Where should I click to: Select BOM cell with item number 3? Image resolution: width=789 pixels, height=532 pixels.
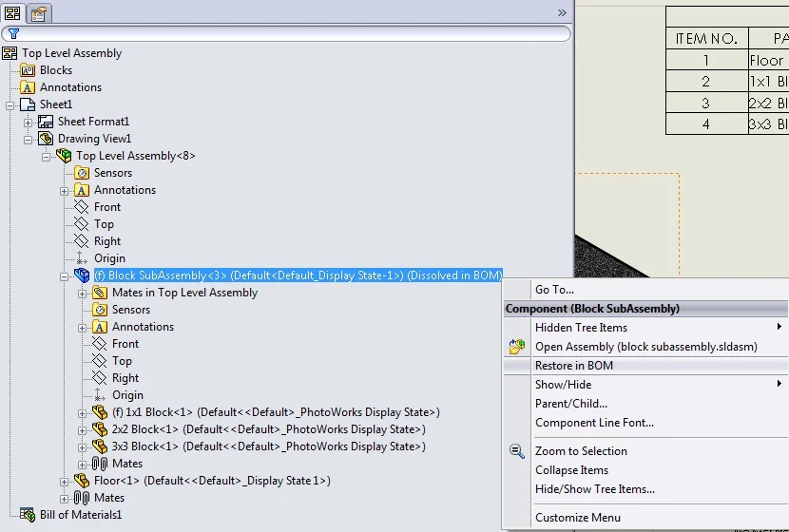point(707,103)
